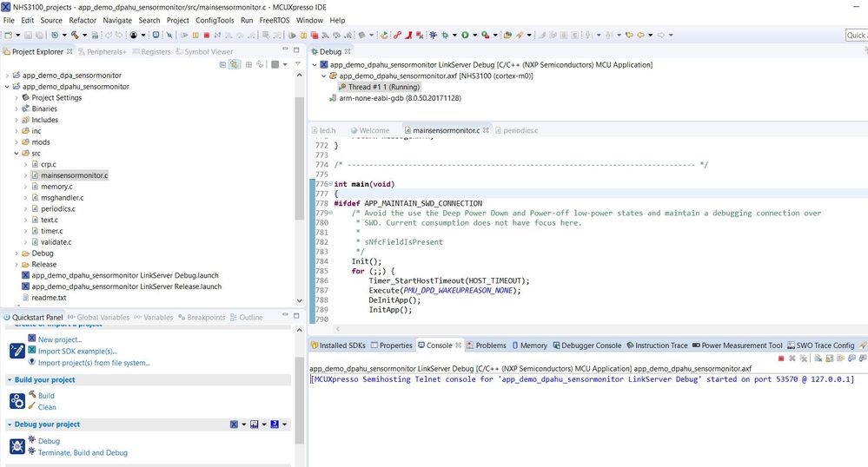The image size is (868, 467).
Task: Switch to the Debugger Console tab
Action: [586, 345]
